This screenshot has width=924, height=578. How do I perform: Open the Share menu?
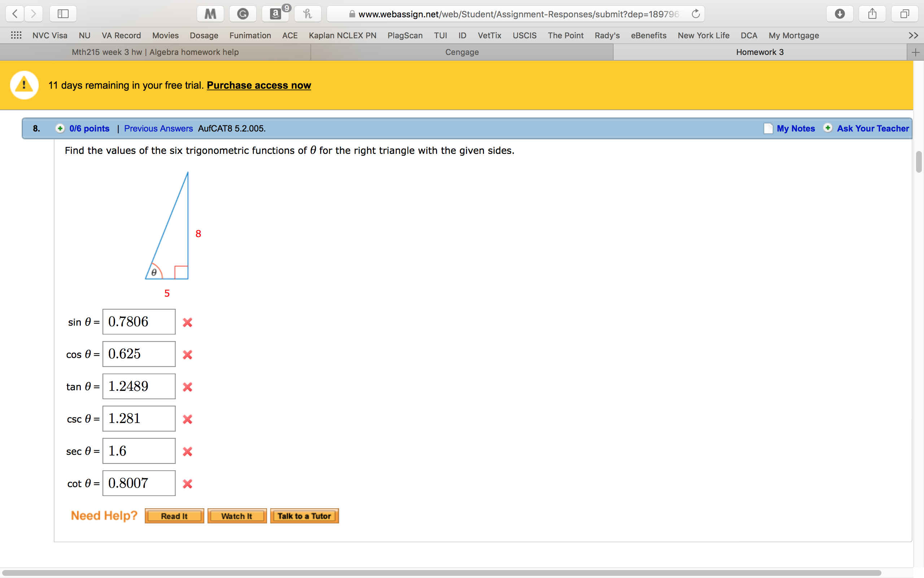coord(872,14)
